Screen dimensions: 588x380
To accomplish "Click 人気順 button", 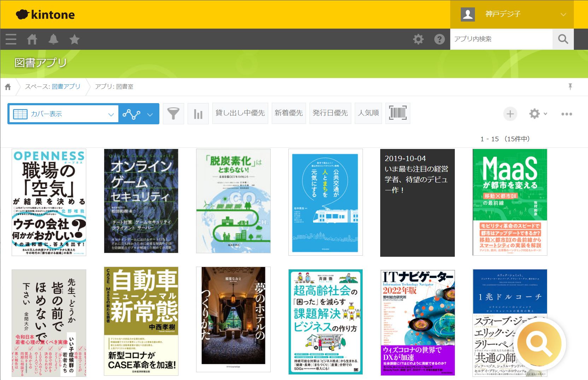I will [369, 113].
